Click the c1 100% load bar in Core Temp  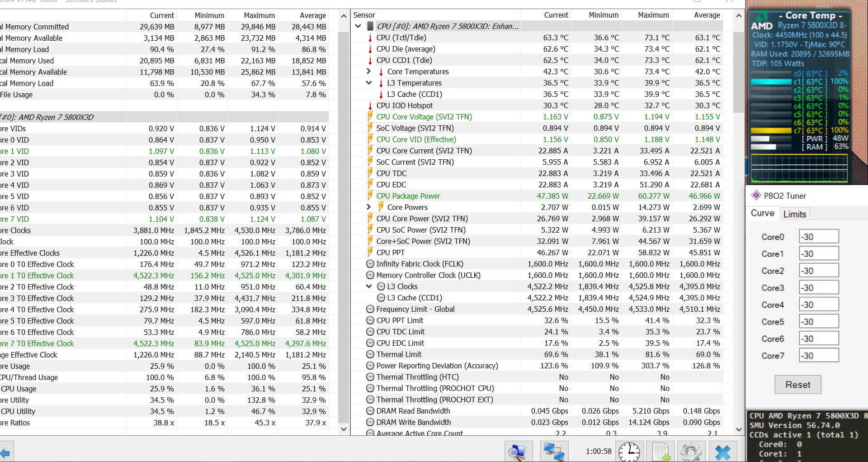pyautogui.click(x=772, y=81)
